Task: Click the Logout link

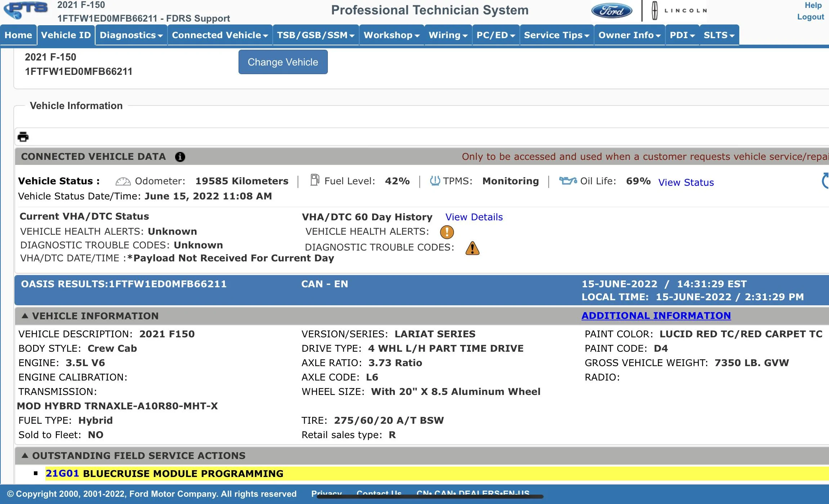Action: (x=810, y=17)
